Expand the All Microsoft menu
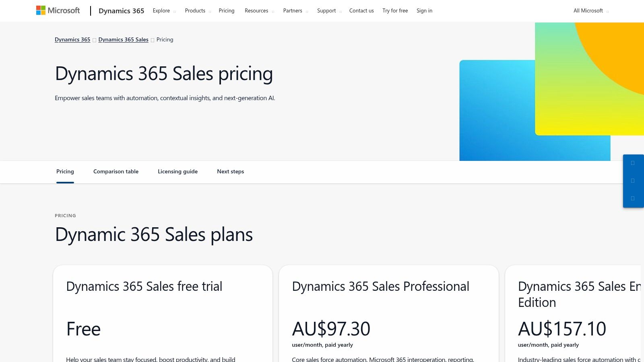The width and height of the screenshot is (644, 362). click(x=590, y=11)
